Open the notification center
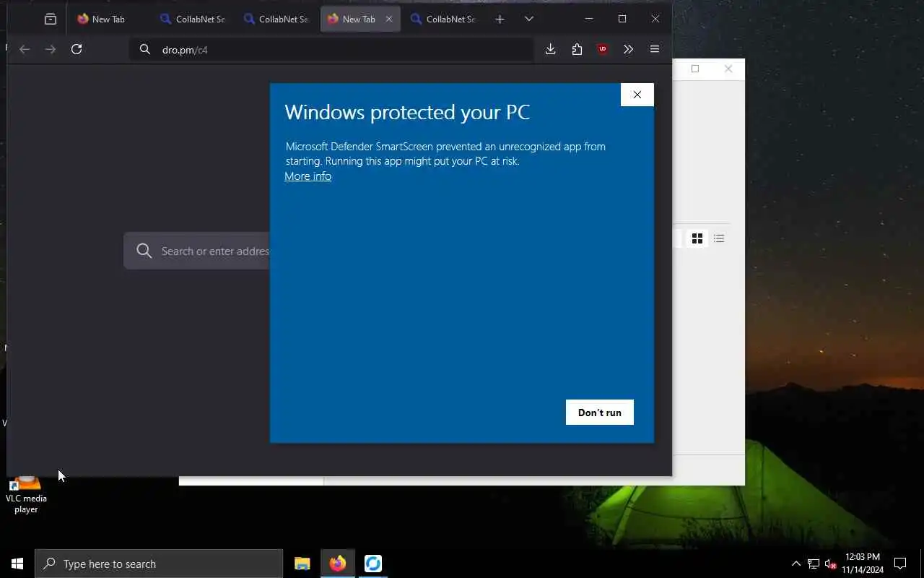Image resolution: width=924 pixels, height=578 pixels. click(x=900, y=564)
